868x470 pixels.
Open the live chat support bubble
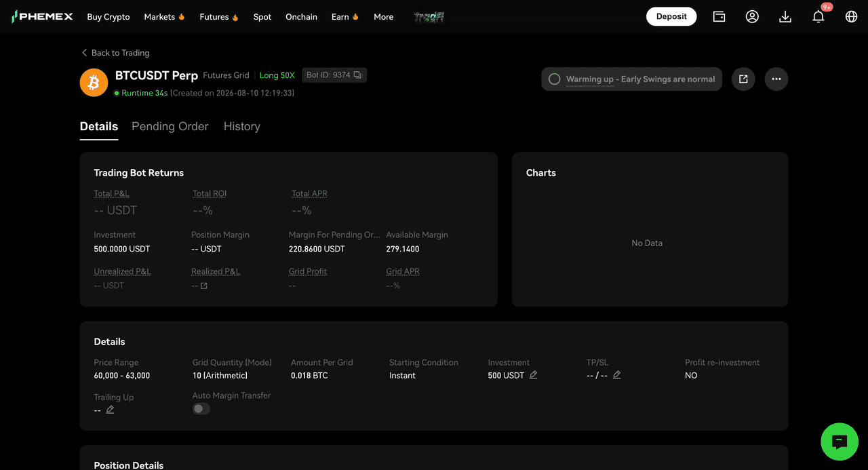coord(840,442)
